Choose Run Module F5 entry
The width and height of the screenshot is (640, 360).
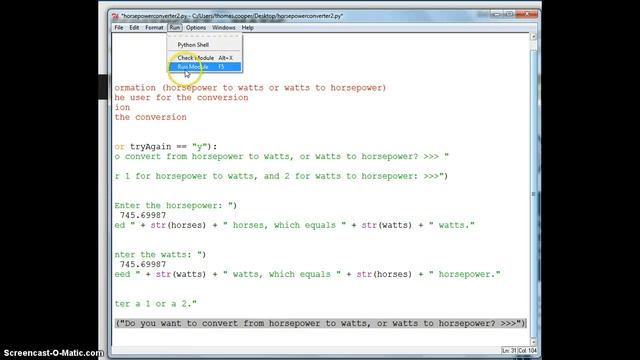point(205,67)
